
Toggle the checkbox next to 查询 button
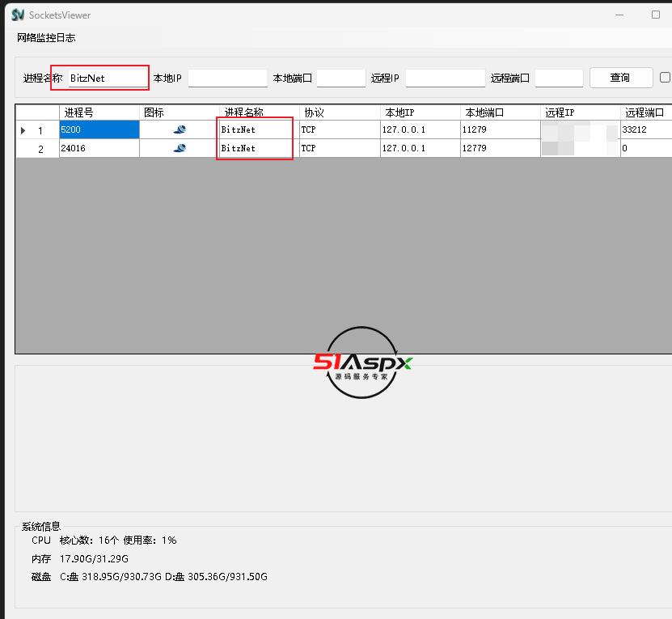click(666, 78)
